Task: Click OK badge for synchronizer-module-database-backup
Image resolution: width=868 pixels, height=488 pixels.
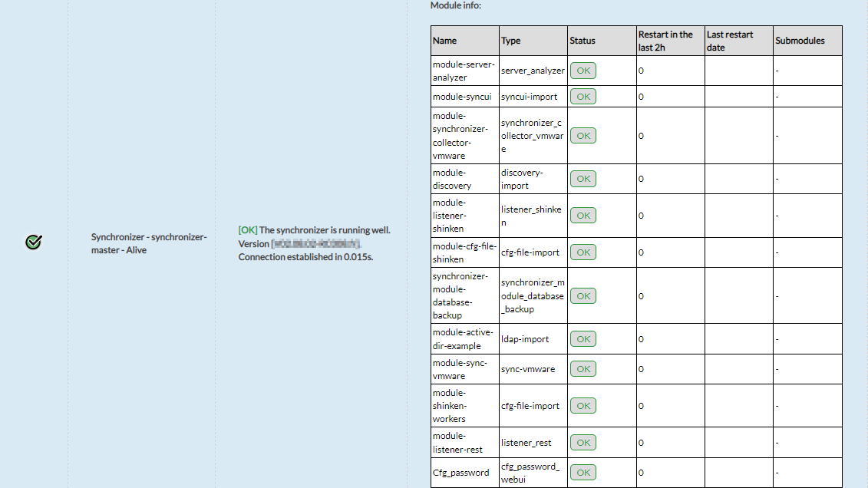Action: [583, 296]
